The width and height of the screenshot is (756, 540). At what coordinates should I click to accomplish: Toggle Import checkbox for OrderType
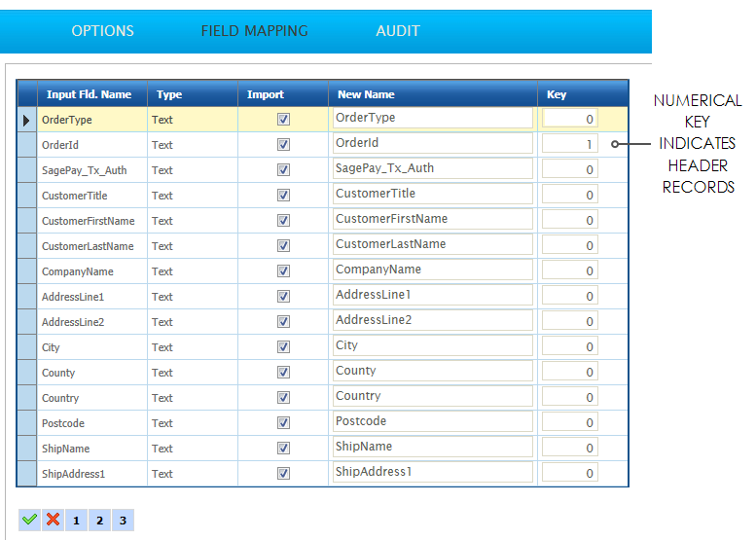(283, 120)
